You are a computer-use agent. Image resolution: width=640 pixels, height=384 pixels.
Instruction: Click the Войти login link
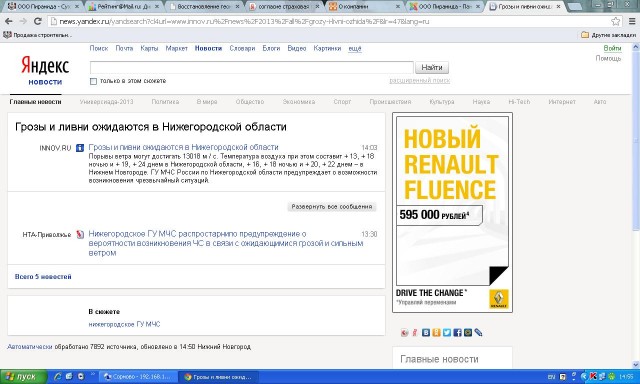612,48
